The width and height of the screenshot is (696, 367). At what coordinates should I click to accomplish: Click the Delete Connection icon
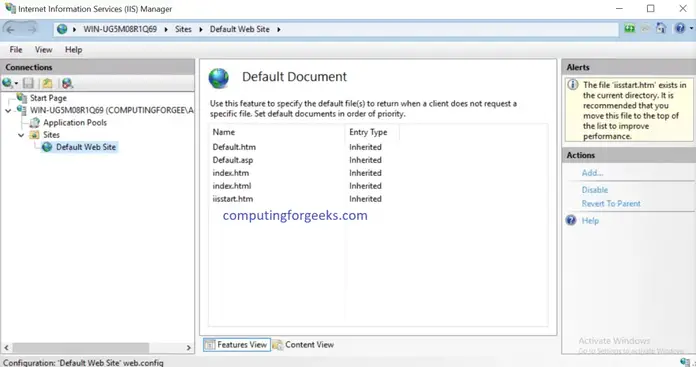(67, 83)
